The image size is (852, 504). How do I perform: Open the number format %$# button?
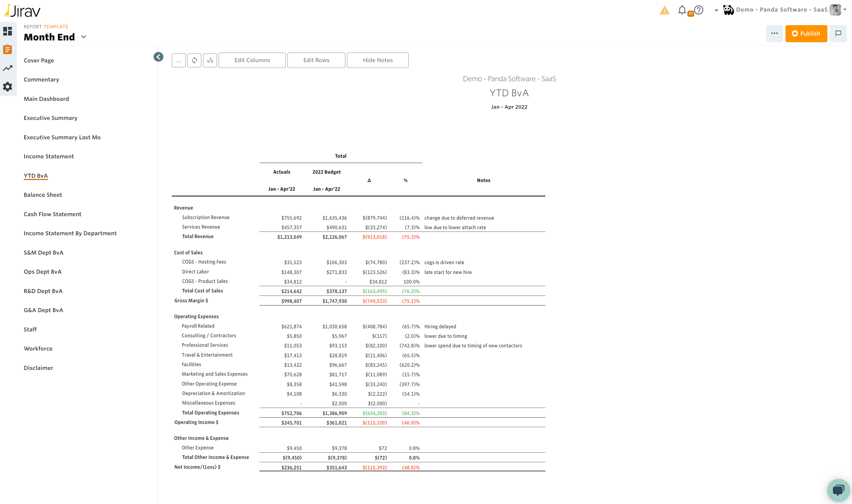coord(210,60)
